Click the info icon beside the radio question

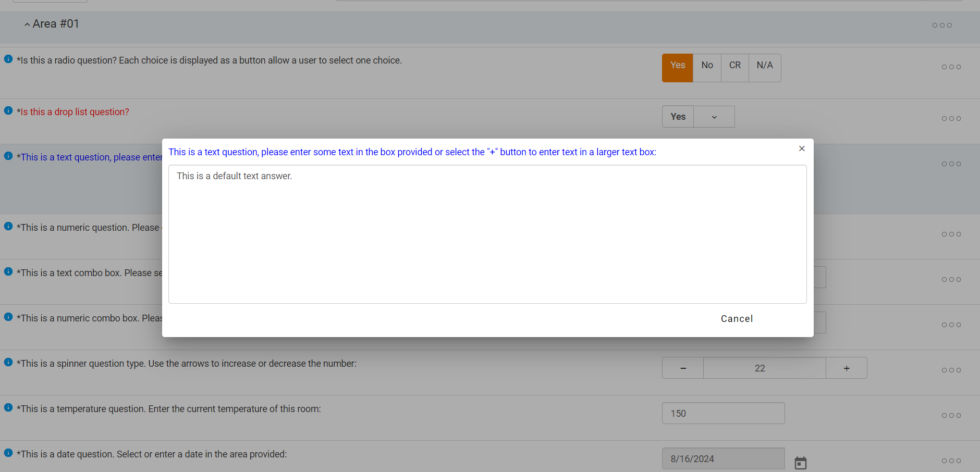point(8,59)
